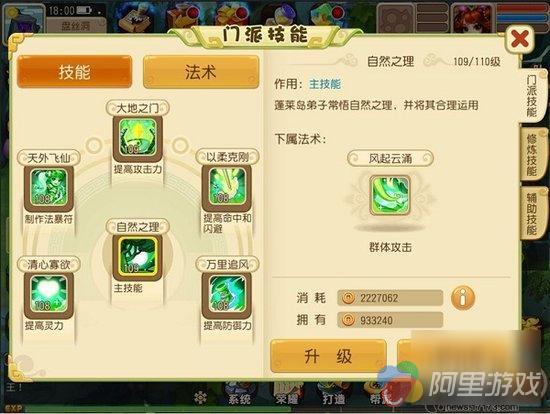550x414 pixels.
Task: Click the 消耗 cost value field
Action: coord(390,298)
